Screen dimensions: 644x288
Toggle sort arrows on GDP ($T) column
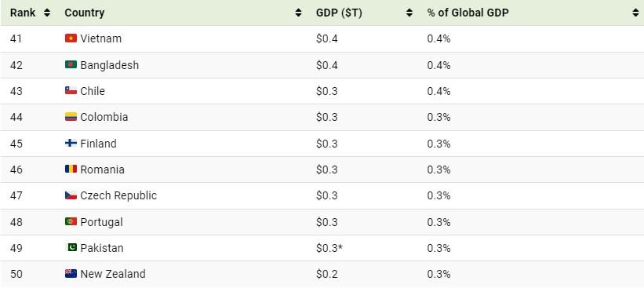(x=409, y=13)
